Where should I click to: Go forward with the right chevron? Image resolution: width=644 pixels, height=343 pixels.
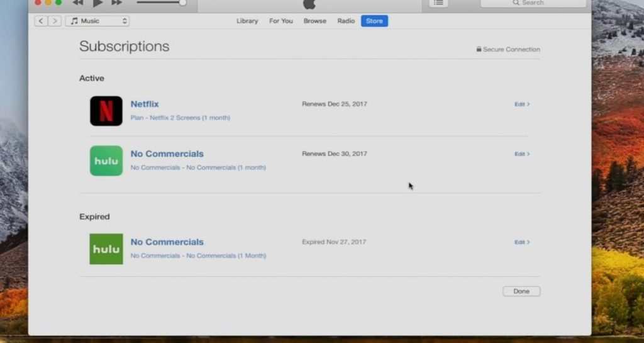(55, 21)
